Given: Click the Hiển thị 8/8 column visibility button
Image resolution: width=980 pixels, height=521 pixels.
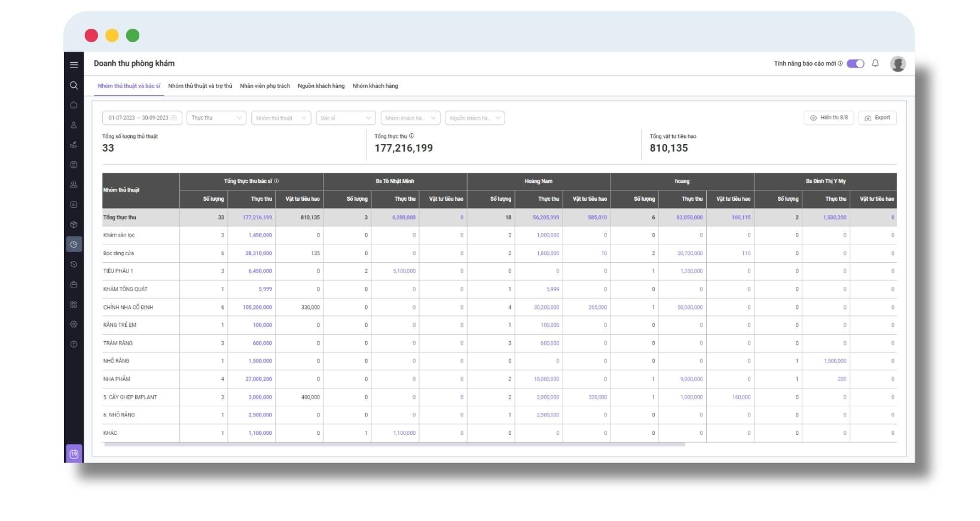Looking at the screenshot, I should 829,118.
